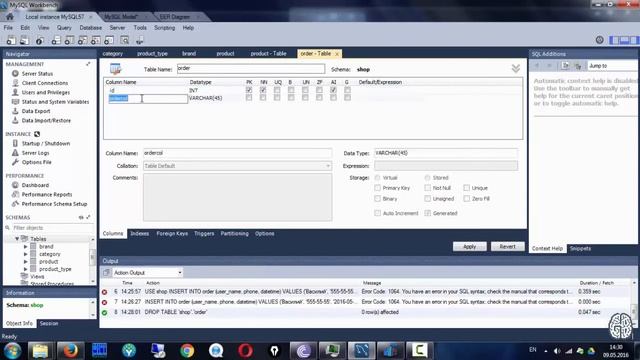Open the Data Type combo box
Screen dimensions: 640x360
(x=446, y=153)
